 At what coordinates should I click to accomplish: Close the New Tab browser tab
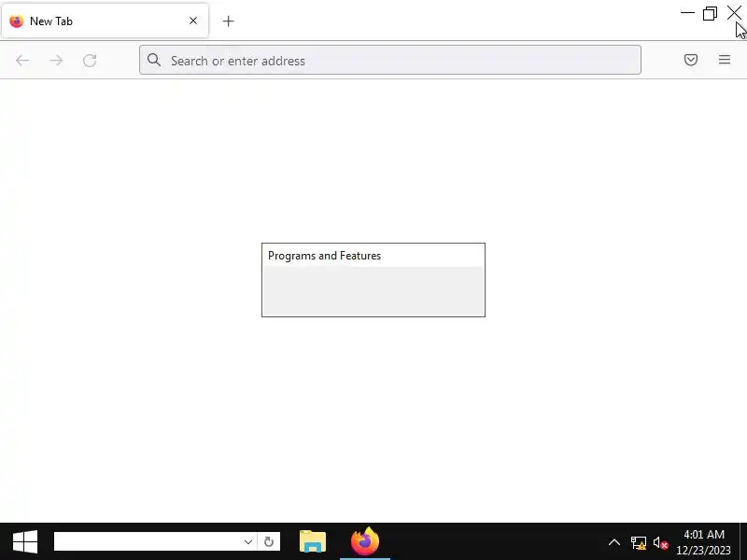coord(193,21)
